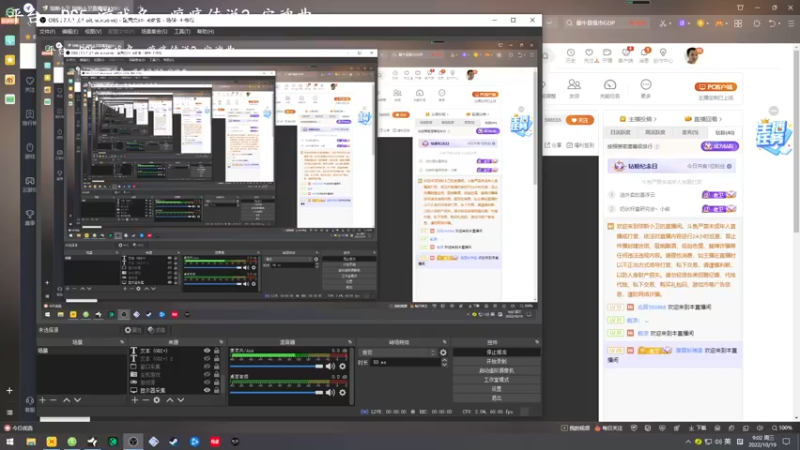Move scene up with arrow button
The height and width of the screenshot is (450, 800).
(x=66, y=400)
